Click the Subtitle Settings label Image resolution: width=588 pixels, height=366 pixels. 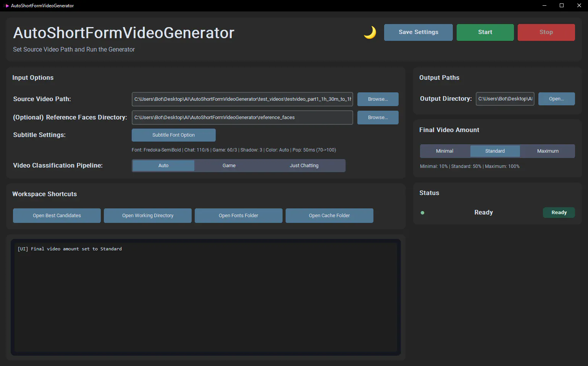[x=39, y=135]
